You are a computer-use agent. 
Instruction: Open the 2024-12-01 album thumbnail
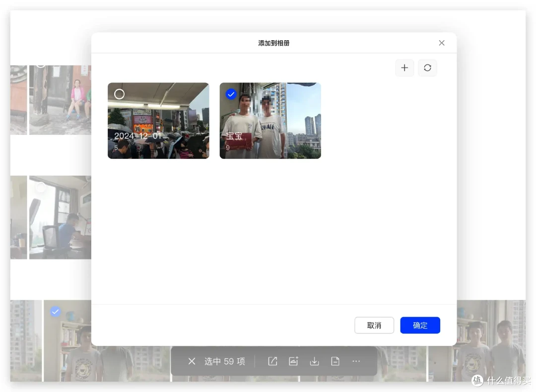tap(158, 121)
